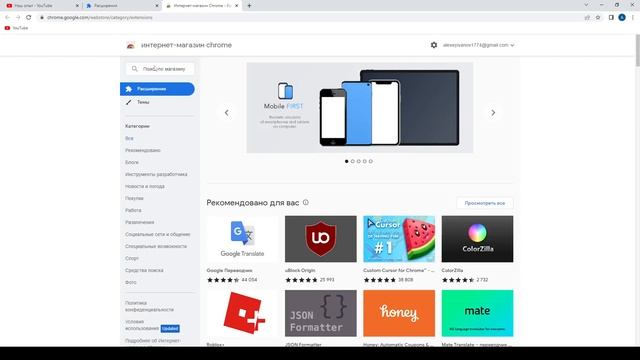640x360 pixels.
Task: Open a new tab with the plus icon
Action: click(249, 6)
